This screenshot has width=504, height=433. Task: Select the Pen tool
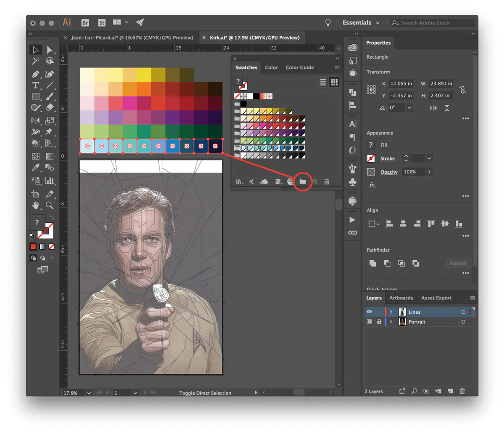[35, 74]
